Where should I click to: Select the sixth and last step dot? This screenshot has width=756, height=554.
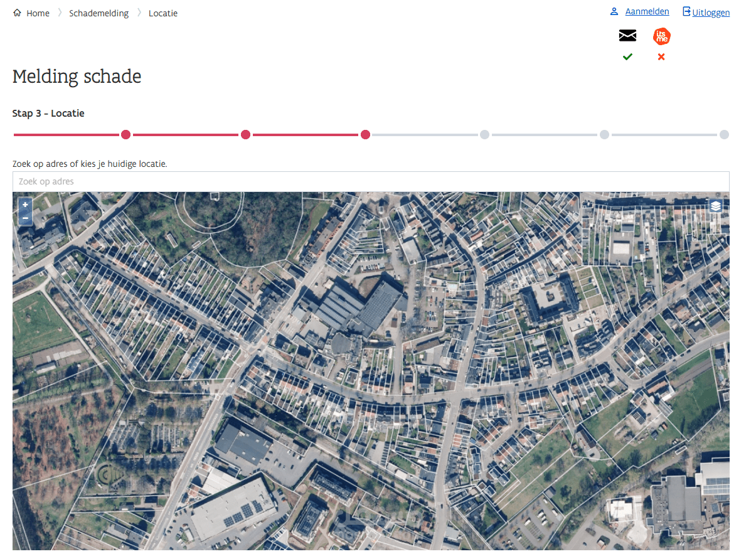(724, 134)
